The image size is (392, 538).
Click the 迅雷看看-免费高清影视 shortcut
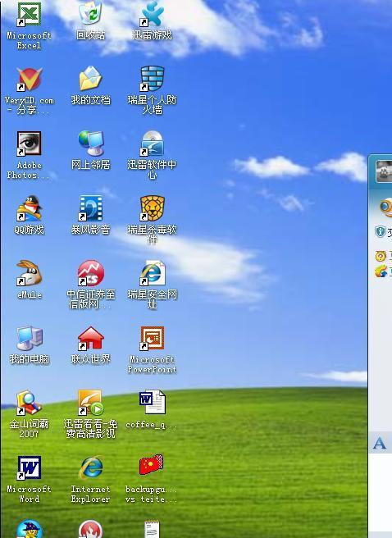point(90,403)
